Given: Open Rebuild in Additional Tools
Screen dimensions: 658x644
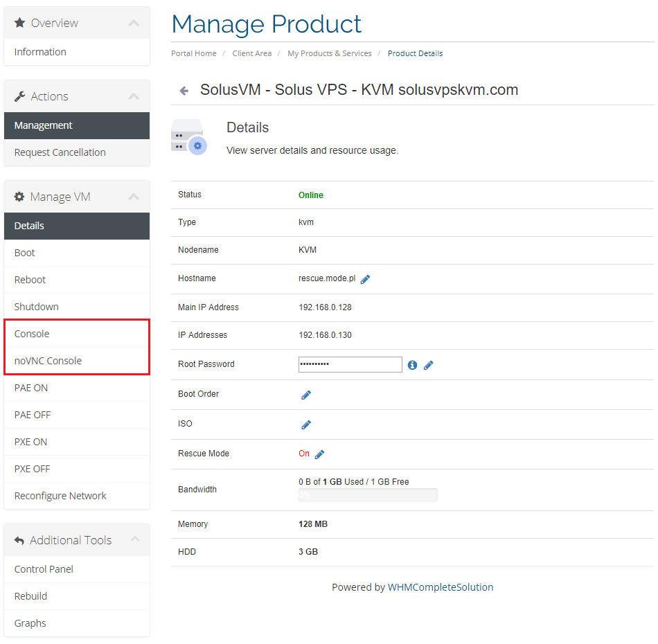Looking at the screenshot, I should 77,597.
